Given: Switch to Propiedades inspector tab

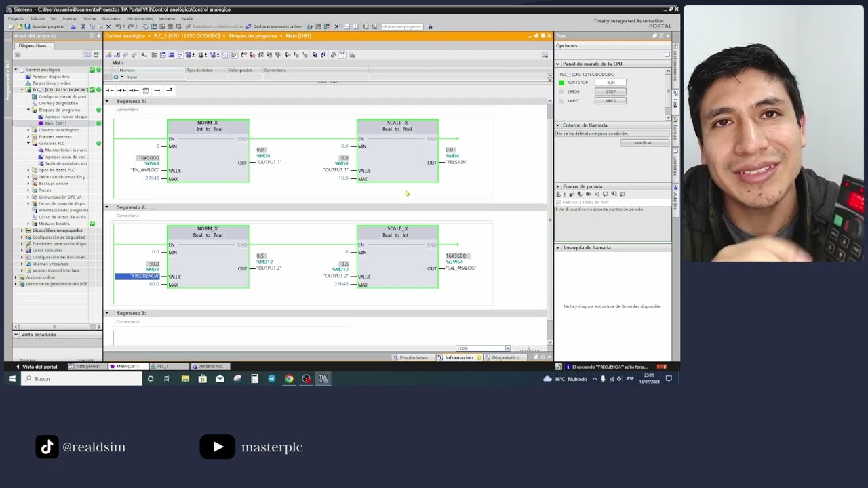Looking at the screenshot, I should click(411, 357).
